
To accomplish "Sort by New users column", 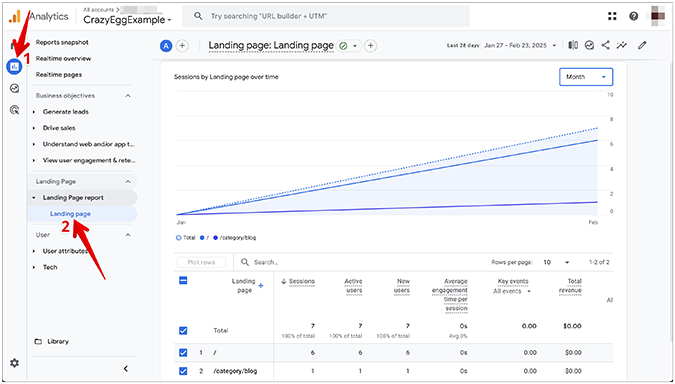I will pos(402,286).
